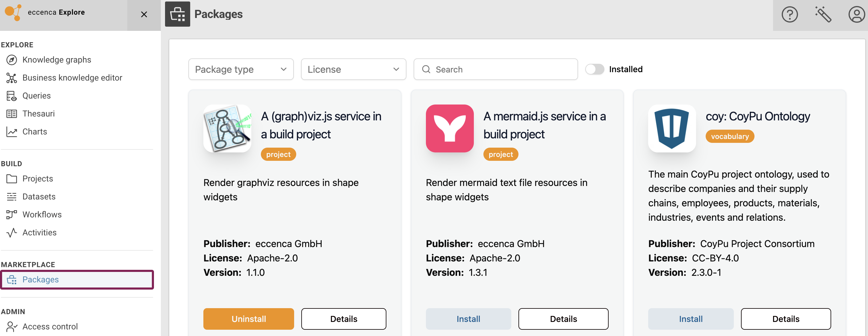
Task: Show Activities page
Action: click(40, 233)
